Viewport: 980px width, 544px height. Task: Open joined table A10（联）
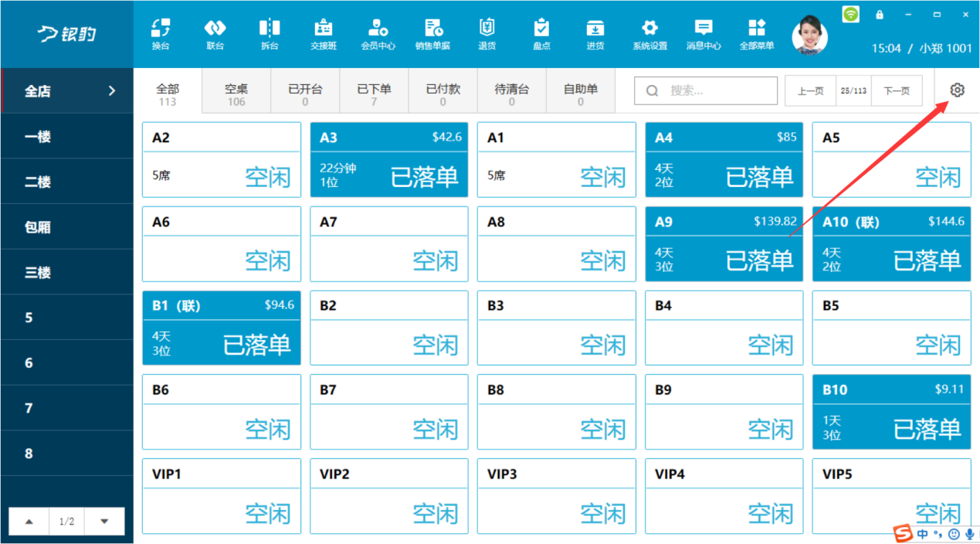coord(892,244)
